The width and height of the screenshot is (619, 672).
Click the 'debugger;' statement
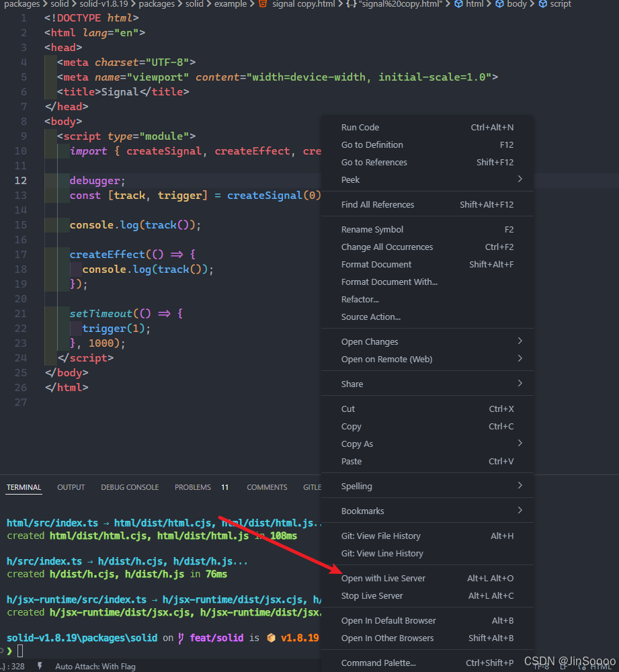point(97,181)
